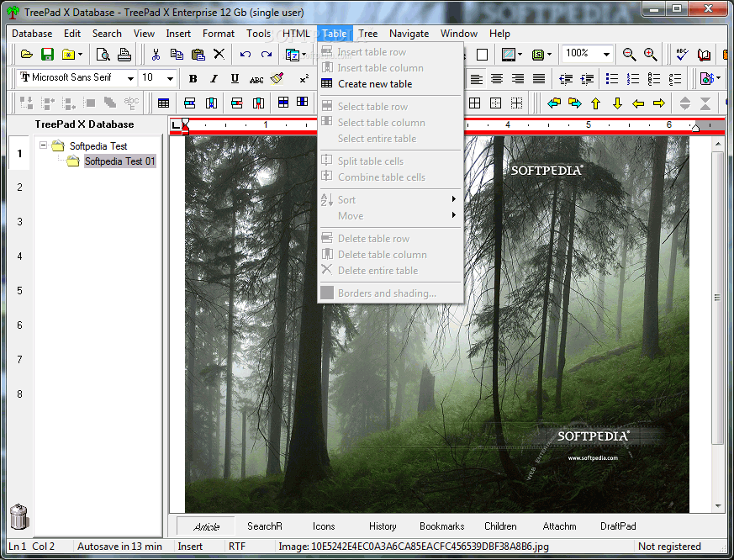Click the open database folder icon

pos(27,55)
